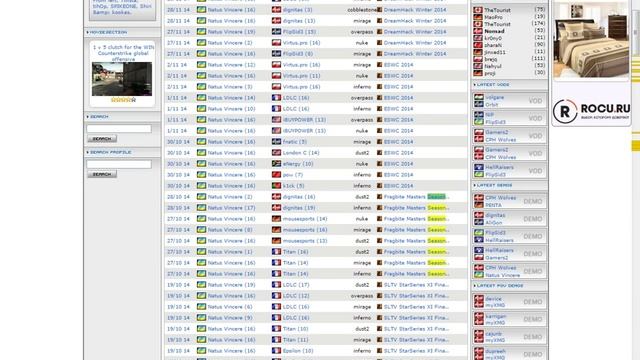Screen dimensions: 640x360
Task: Click the flag icon next to player jinxed11
Action: coord(478,52)
